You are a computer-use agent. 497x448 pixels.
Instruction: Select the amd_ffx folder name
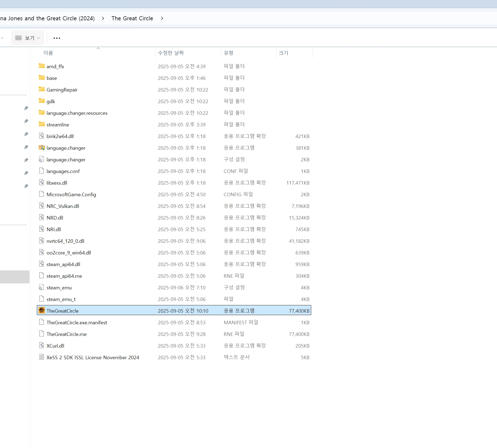pyautogui.click(x=55, y=66)
